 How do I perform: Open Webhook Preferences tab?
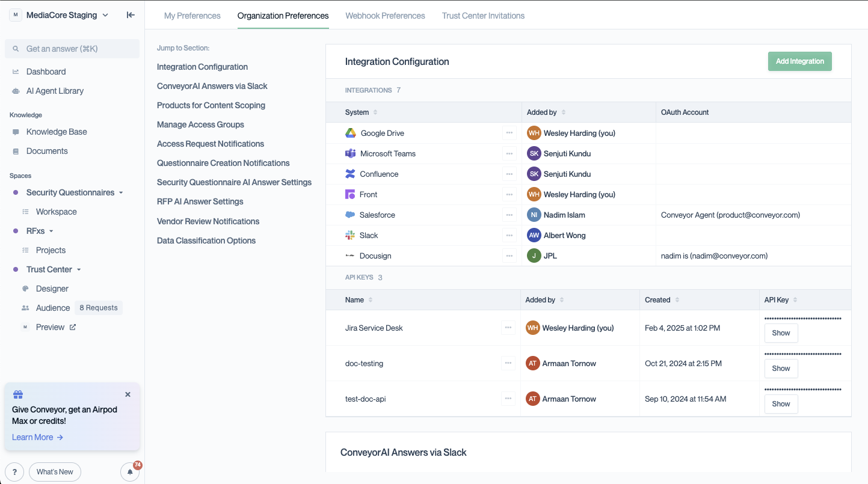[385, 16]
